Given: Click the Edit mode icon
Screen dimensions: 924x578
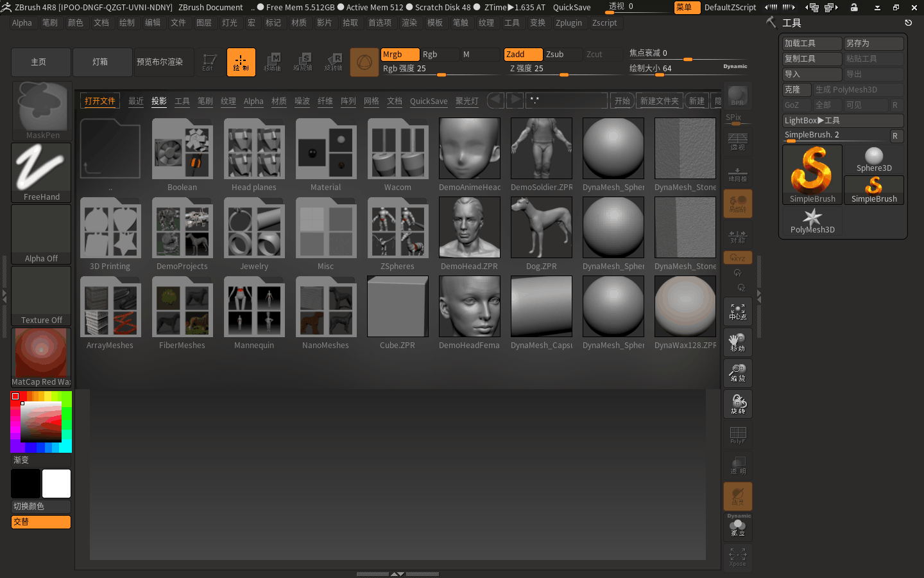Looking at the screenshot, I should click(x=209, y=62).
